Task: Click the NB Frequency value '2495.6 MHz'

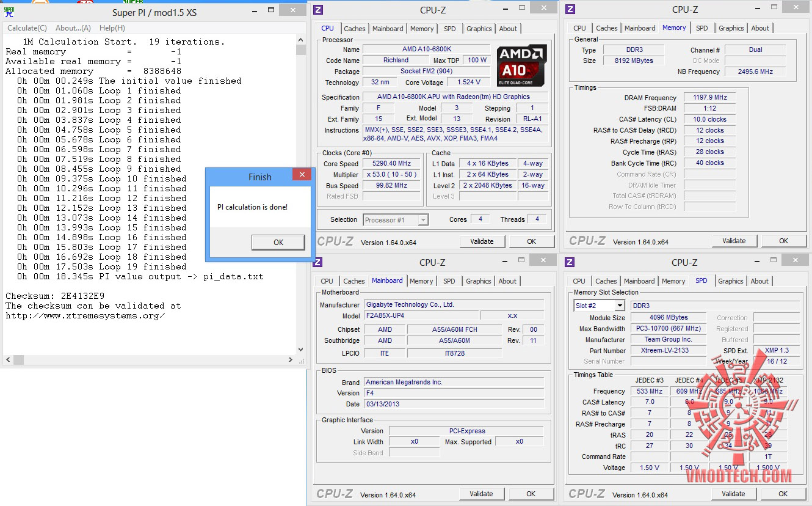Action: [x=755, y=72]
